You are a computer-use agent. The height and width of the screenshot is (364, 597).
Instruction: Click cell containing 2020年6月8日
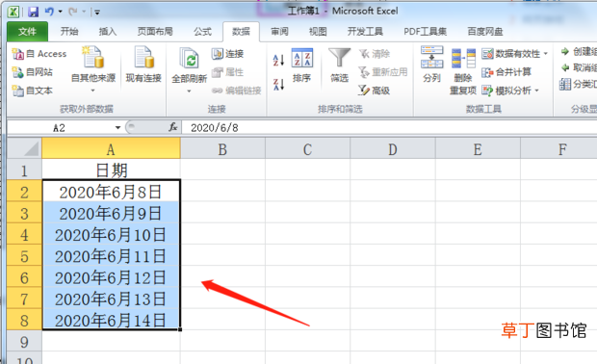[x=111, y=191]
